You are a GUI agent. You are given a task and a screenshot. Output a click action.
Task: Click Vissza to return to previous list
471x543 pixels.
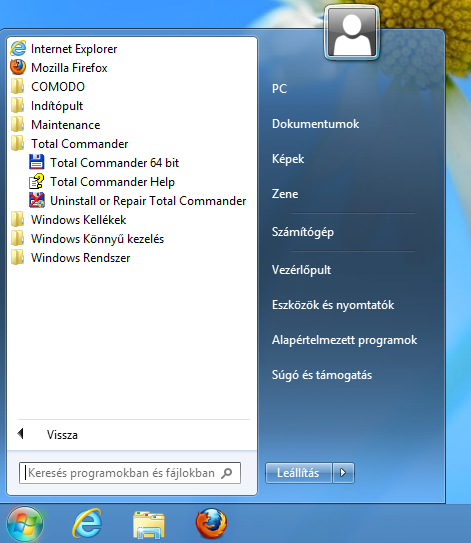point(62,435)
